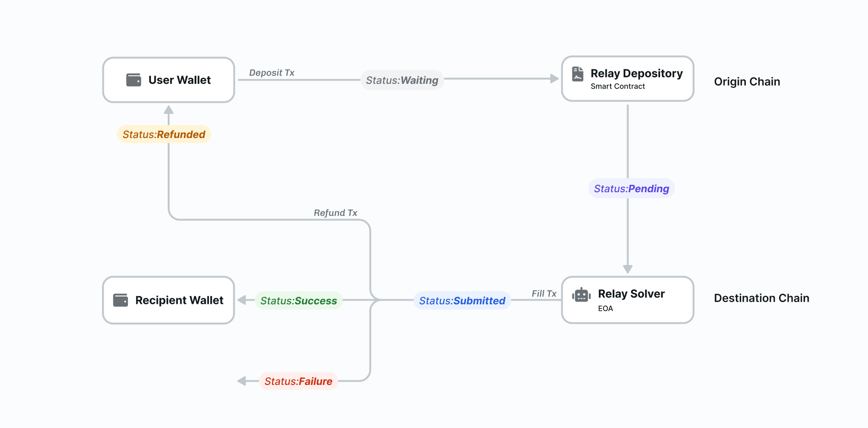This screenshot has height=428, width=868.
Task: Select the arrowhead entering Recipient Wallet
Action: tap(241, 300)
